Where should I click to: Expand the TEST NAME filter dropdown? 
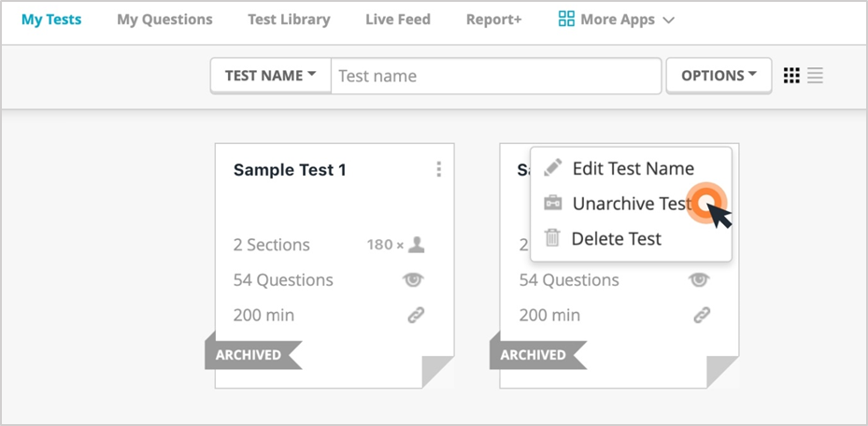(271, 76)
